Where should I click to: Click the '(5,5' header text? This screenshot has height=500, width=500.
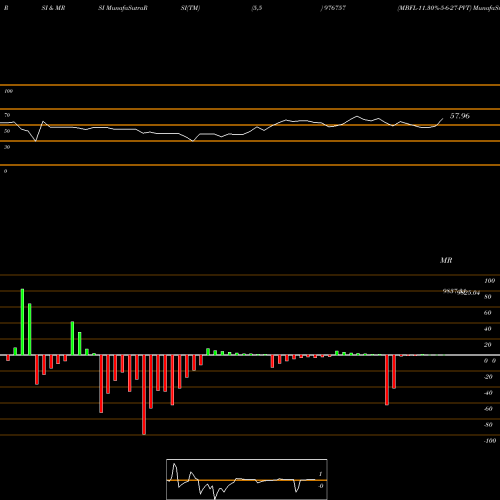click(x=257, y=8)
